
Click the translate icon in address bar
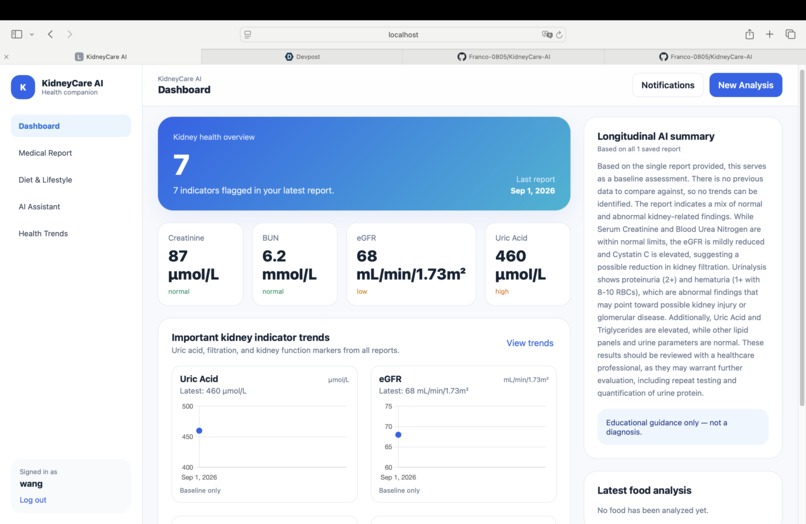pyautogui.click(x=547, y=34)
